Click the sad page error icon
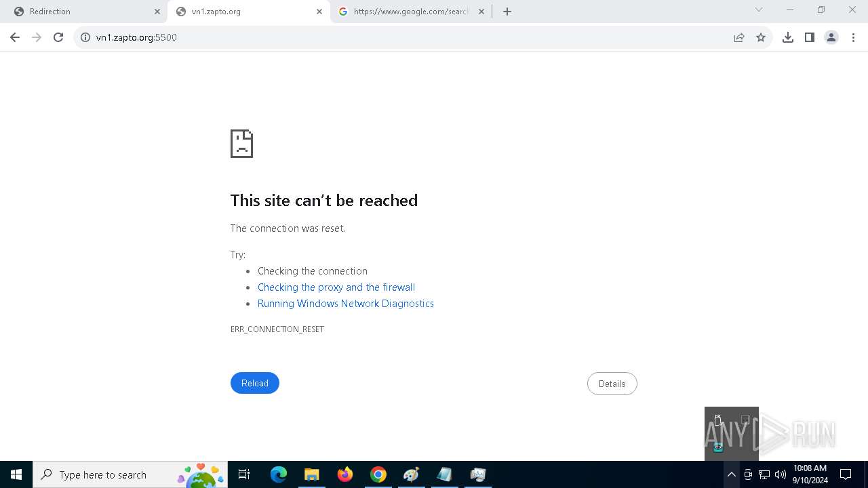This screenshot has height=488, width=868. click(241, 144)
